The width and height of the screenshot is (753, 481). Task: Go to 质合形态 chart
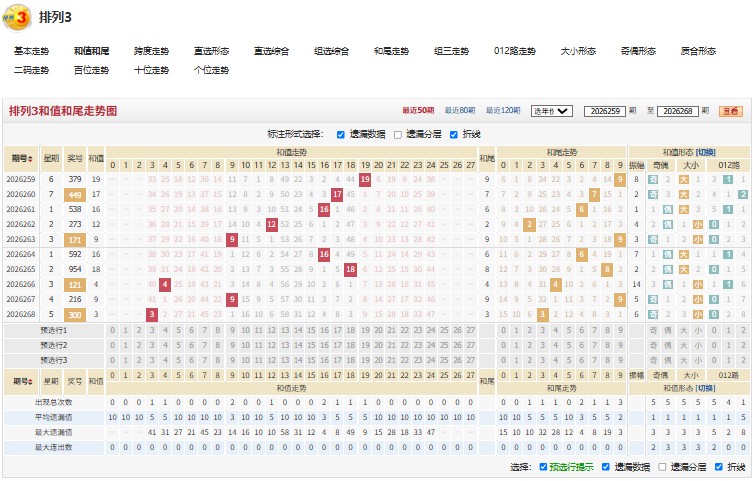coord(698,51)
